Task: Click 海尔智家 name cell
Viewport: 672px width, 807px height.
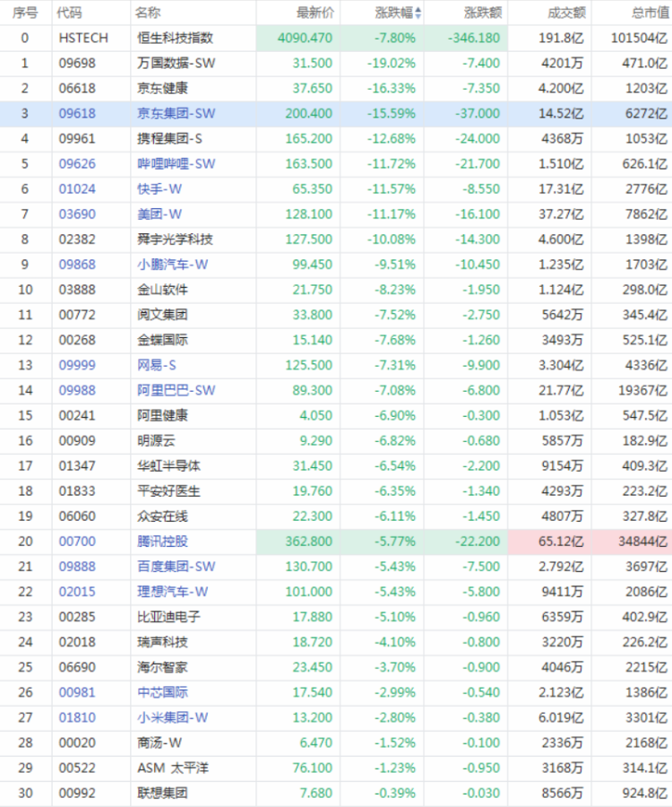Action: click(162, 667)
